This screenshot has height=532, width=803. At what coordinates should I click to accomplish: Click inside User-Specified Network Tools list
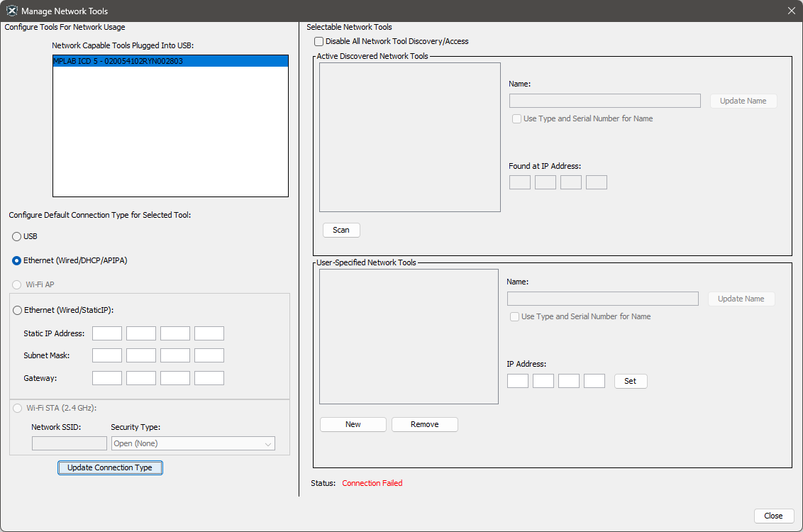point(409,336)
